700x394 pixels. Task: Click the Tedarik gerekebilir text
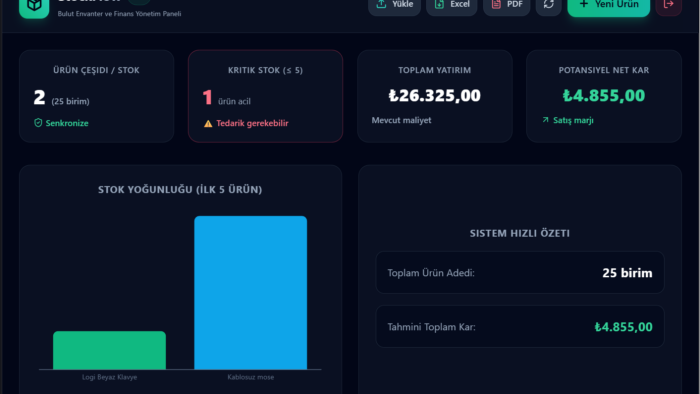[252, 123]
